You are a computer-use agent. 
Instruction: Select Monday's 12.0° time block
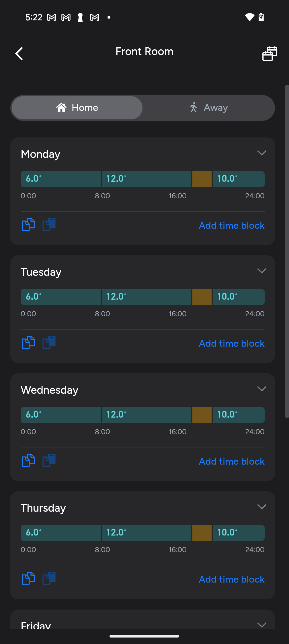(x=146, y=179)
